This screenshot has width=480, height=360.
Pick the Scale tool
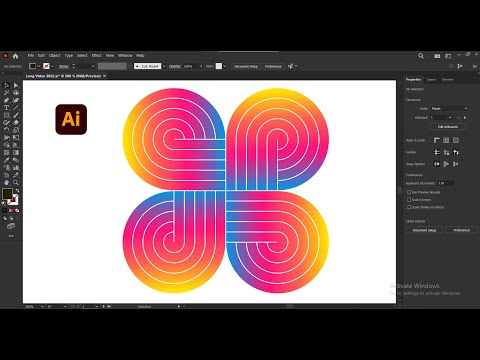(16, 130)
